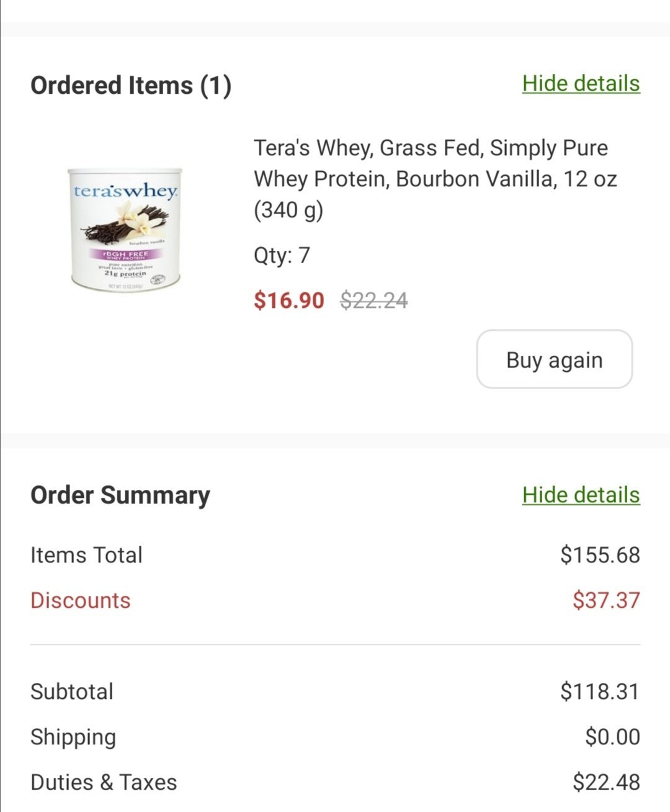Tap the Ordered Items (1) heading

(x=131, y=86)
